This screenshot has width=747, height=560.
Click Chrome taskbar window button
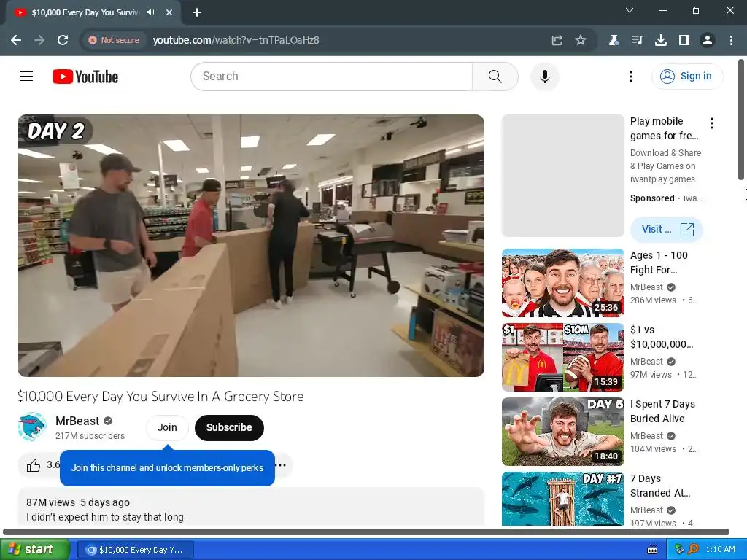pos(135,550)
